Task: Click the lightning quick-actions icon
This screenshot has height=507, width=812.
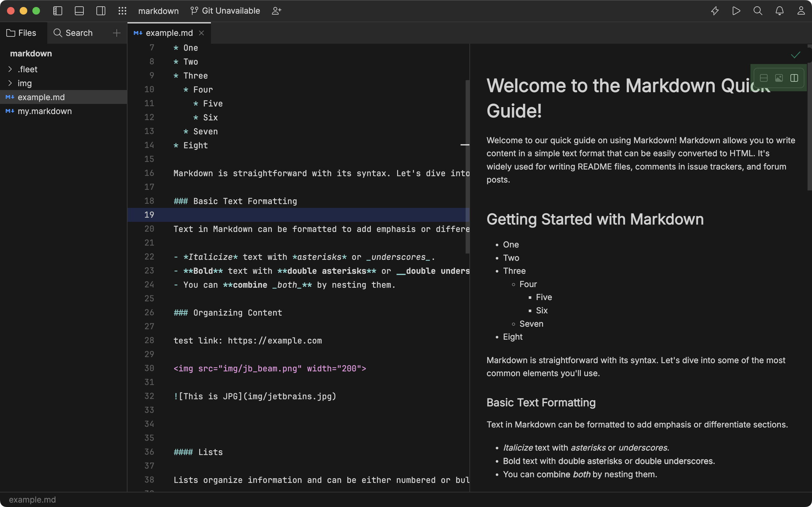Action: [715, 10]
